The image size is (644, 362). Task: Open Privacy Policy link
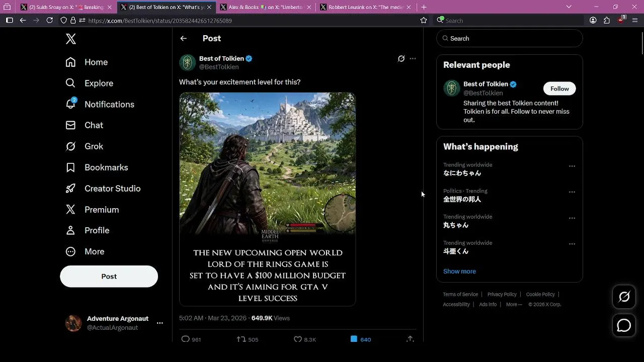tap(502, 295)
